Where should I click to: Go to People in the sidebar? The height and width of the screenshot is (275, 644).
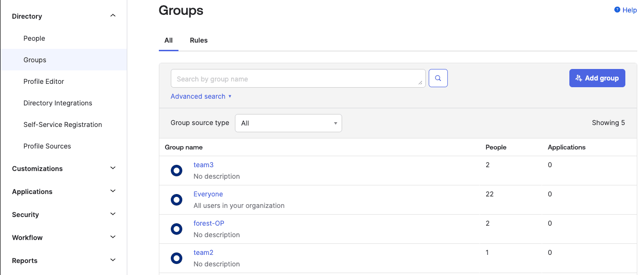click(34, 38)
